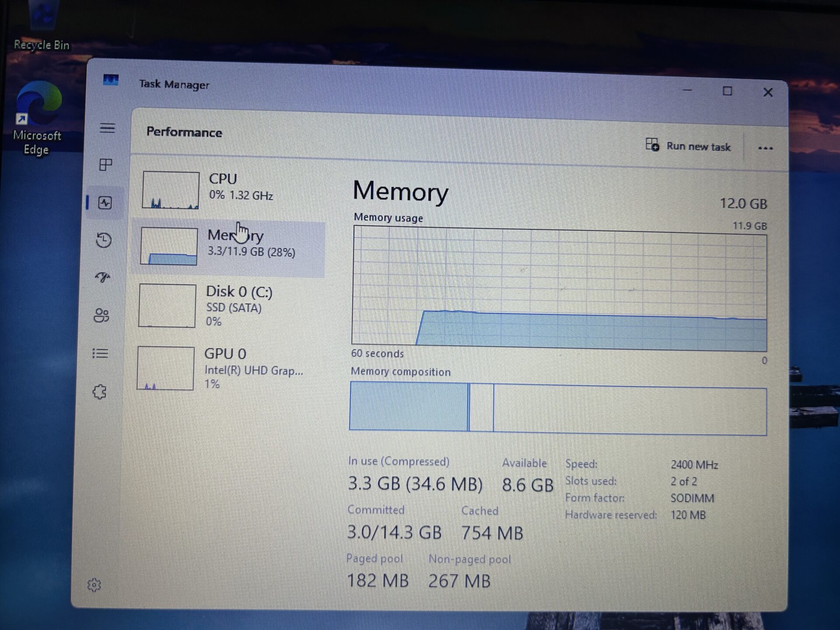The height and width of the screenshot is (630, 840).
Task: Open the Processes view in the sidebar
Action: point(106,164)
